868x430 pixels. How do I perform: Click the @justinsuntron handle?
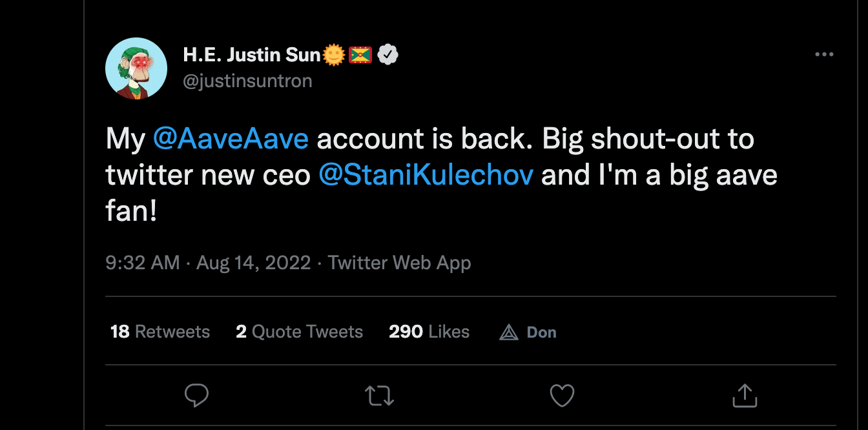click(x=247, y=81)
